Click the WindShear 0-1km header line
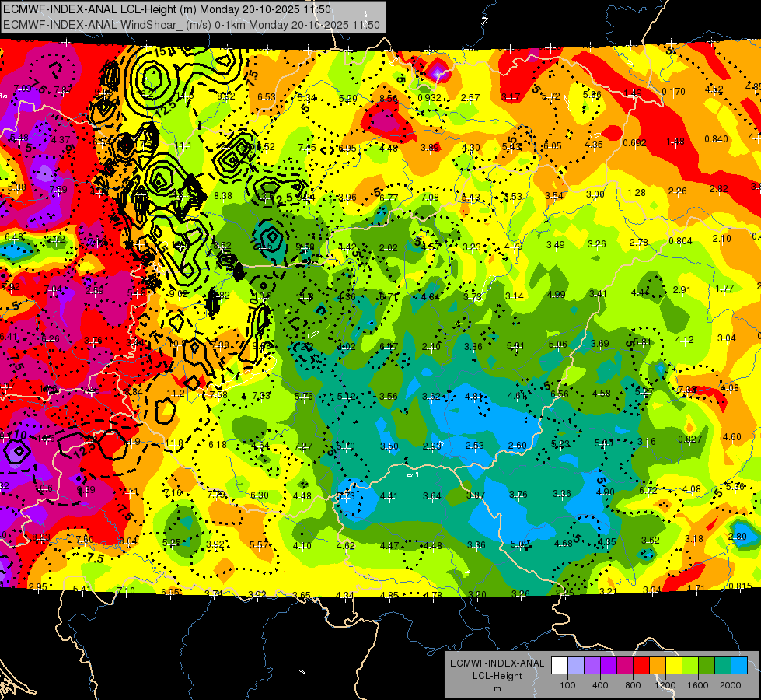This screenshot has width=761, height=700. (x=191, y=24)
